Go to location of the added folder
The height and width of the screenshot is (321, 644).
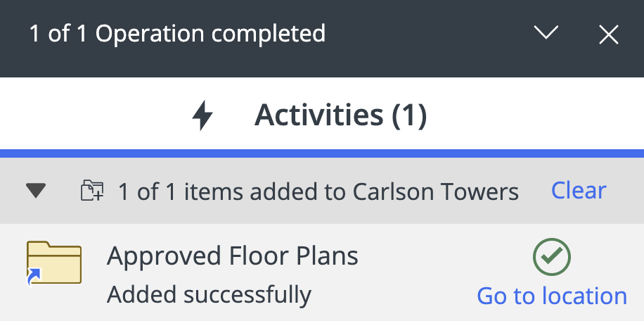point(552,296)
